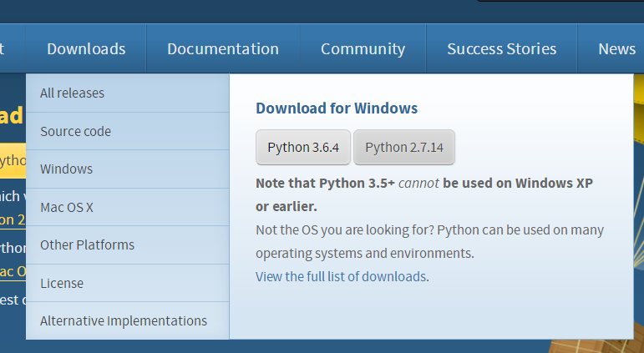Download Python 3.6.4 for Windows
The width and height of the screenshot is (644, 353).
point(303,148)
